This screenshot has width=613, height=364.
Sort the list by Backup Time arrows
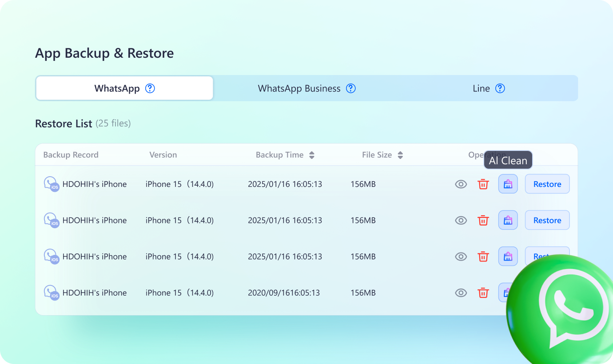point(312,155)
